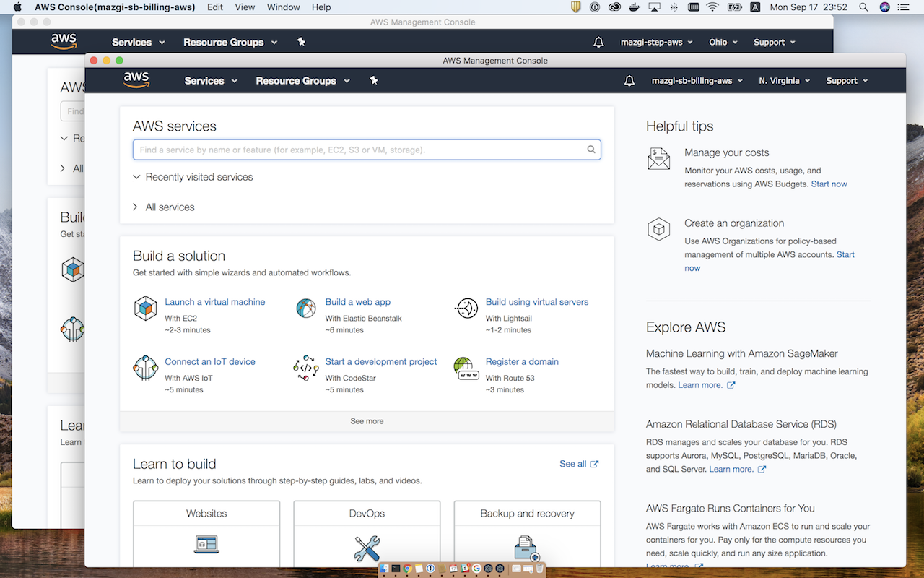Image resolution: width=924 pixels, height=578 pixels.
Task: Open the N. Virginia region dropdown
Action: click(x=784, y=81)
